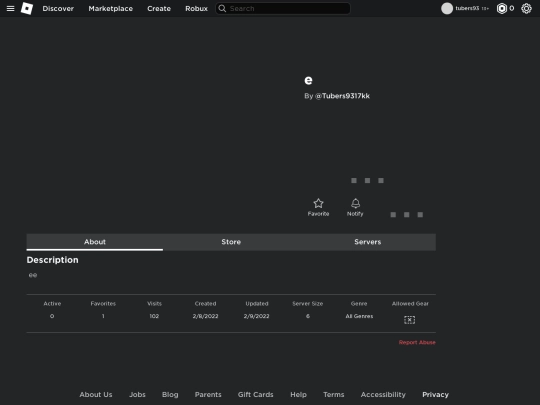Click the Server Size value 6
The image size is (540, 405).
click(308, 316)
